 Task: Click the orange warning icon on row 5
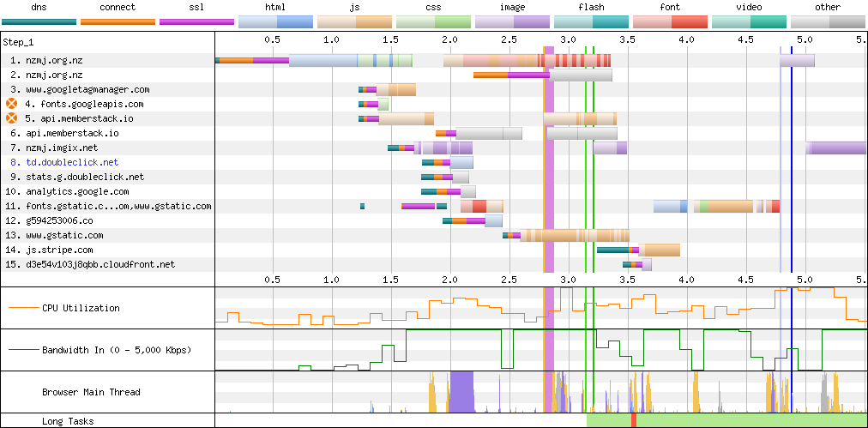[12, 118]
